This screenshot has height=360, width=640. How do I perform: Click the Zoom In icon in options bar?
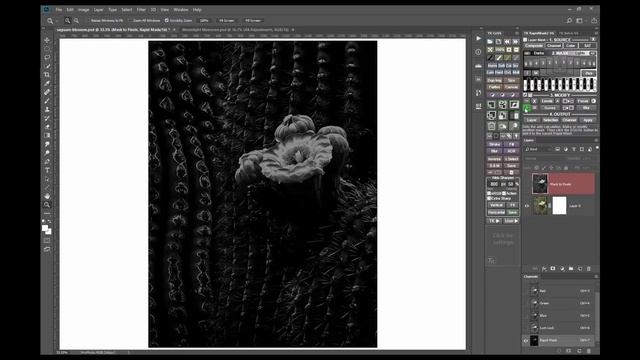[x=67, y=20]
